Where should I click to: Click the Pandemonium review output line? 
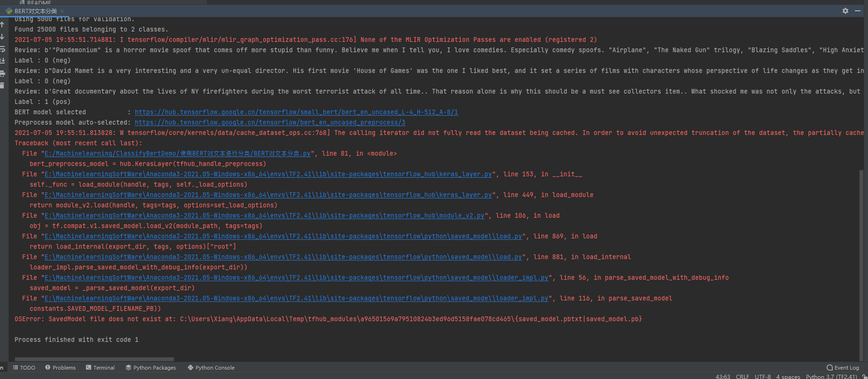click(439, 50)
